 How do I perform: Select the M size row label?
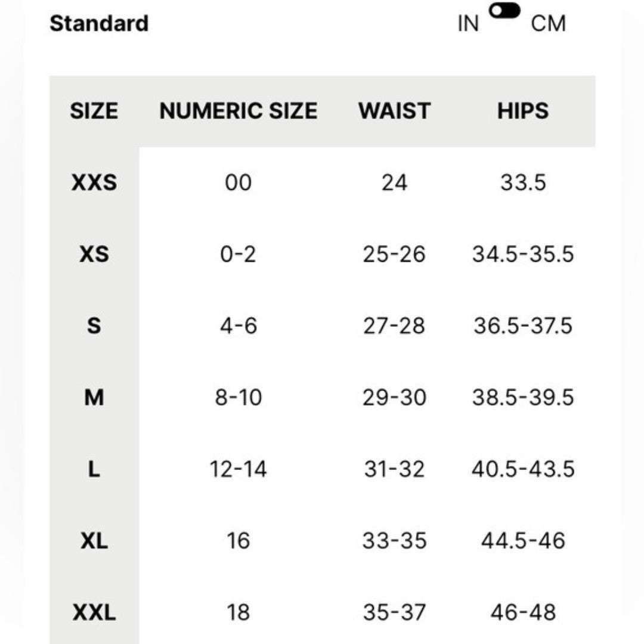pyautogui.click(x=94, y=397)
